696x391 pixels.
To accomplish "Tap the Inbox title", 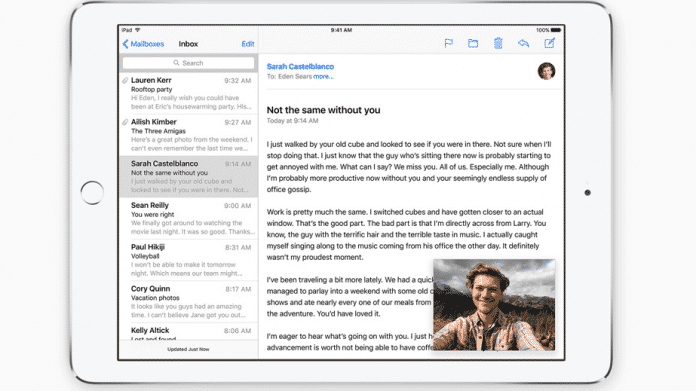I will pos(188,44).
